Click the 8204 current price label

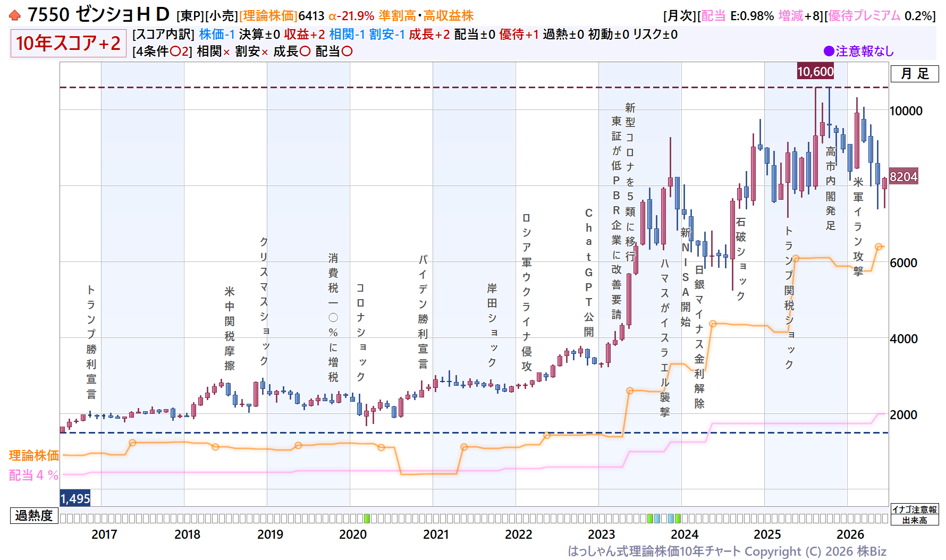pyautogui.click(x=903, y=176)
